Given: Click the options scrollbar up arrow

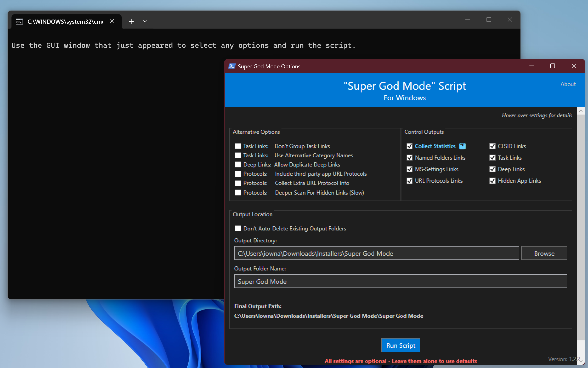Looking at the screenshot, I should pyautogui.click(x=581, y=111).
